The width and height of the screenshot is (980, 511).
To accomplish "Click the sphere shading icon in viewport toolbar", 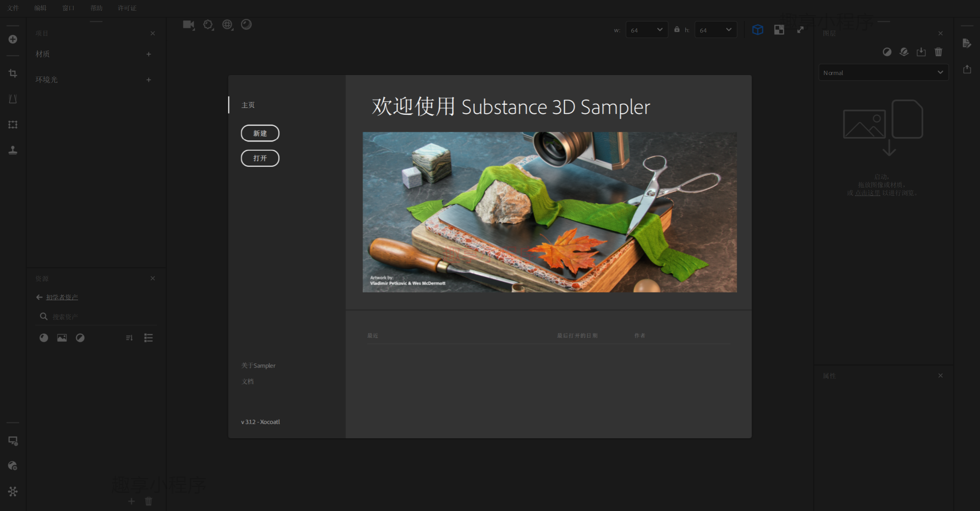I will click(x=246, y=24).
